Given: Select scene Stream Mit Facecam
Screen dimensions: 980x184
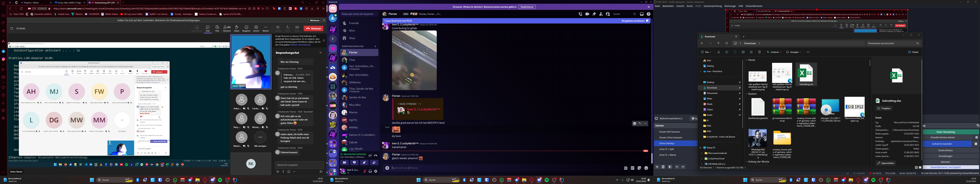Looking at the screenshot, I should (669, 132).
